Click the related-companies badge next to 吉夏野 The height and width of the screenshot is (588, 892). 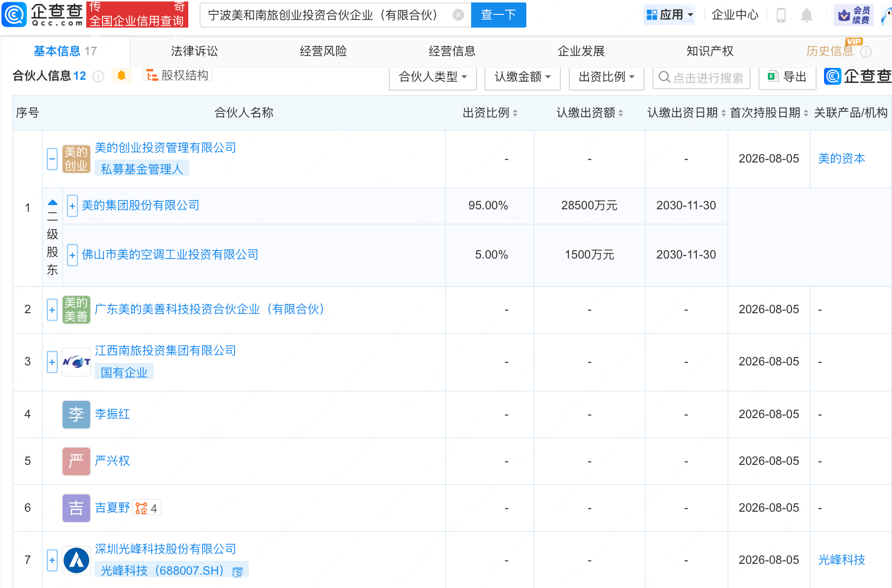click(x=146, y=508)
